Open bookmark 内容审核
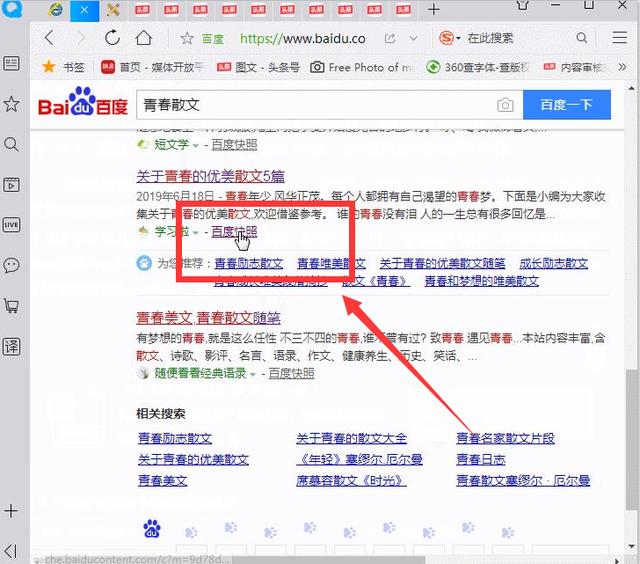Viewport: 640px width, 564px height. 576,67
